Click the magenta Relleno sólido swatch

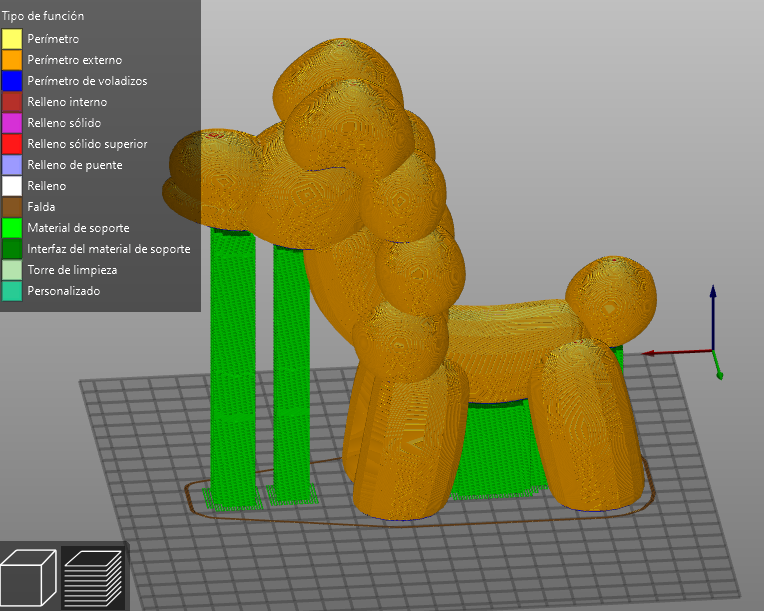click(12, 123)
